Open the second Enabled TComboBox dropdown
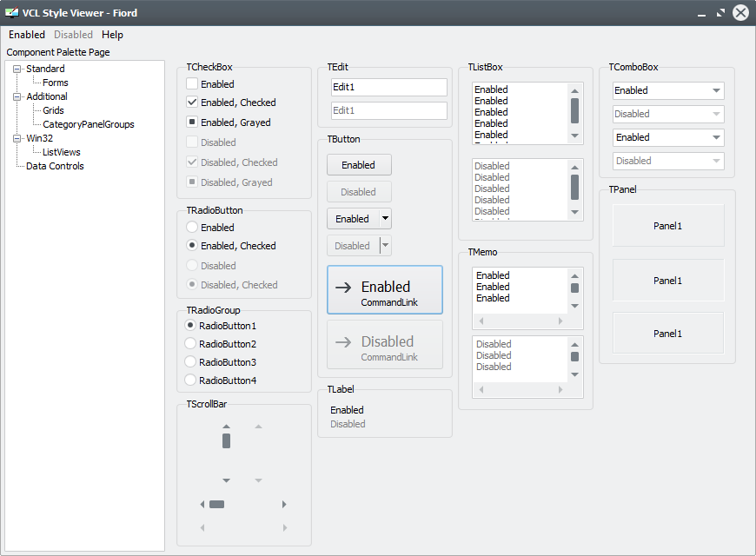The image size is (756, 556). tap(716, 137)
